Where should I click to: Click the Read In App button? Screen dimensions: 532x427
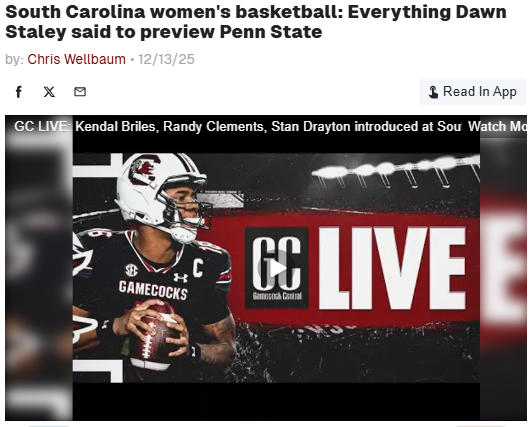(473, 92)
